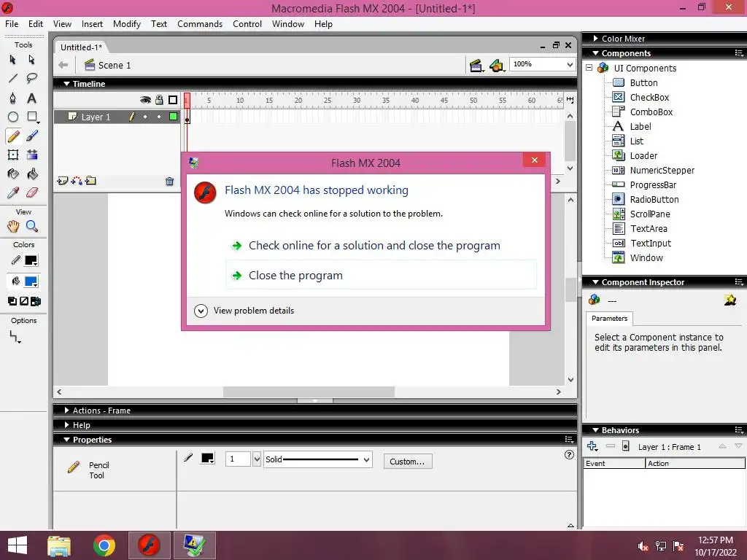Select the Pen tool
Image resolution: width=747 pixels, height=560 pixels.
coord(13,98)
